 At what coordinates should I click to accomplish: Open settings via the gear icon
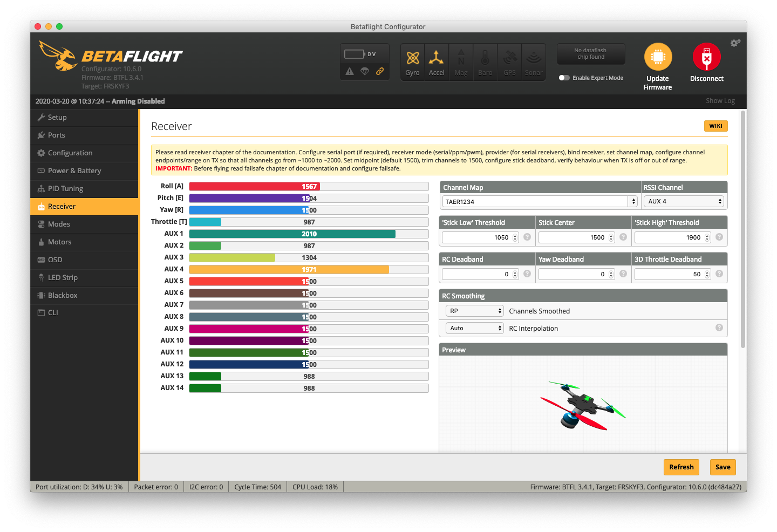click(x=735, y=43)
